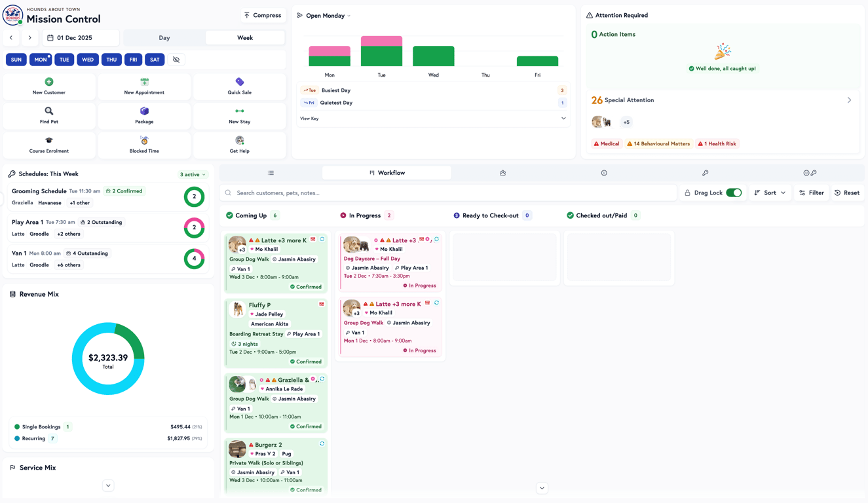Expand Special Attention with the chevron
The width and height of the screenshot is (868, 503).
point(849,100)
